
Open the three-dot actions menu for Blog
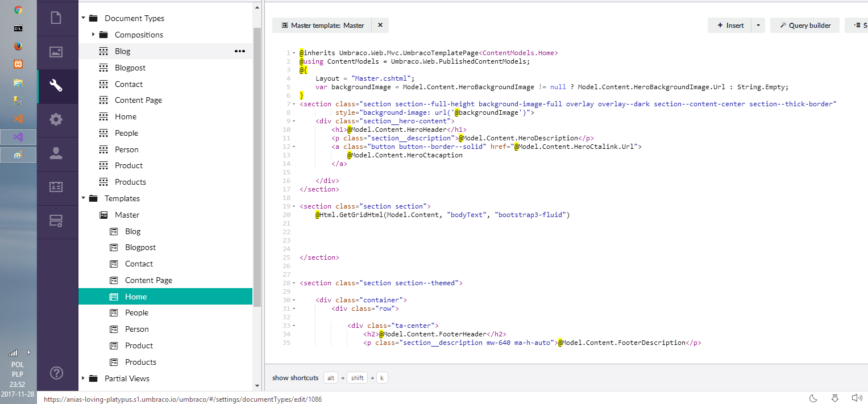[x=240, y=51]
